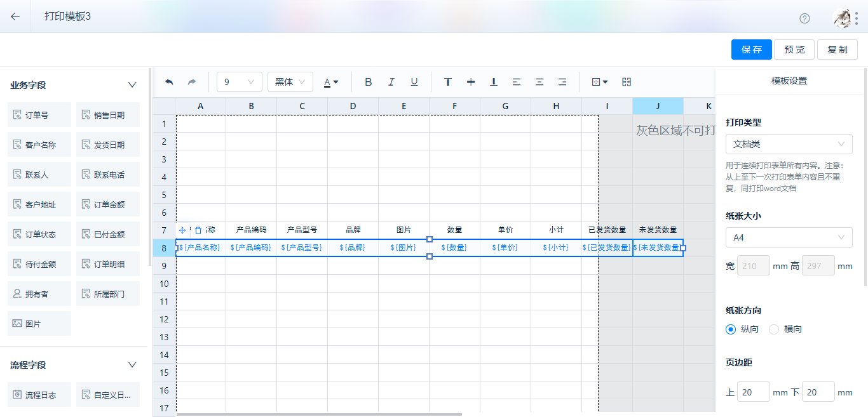Select row header 12
868x417 pixels.
pyautogui.click(x=164, y=319)
